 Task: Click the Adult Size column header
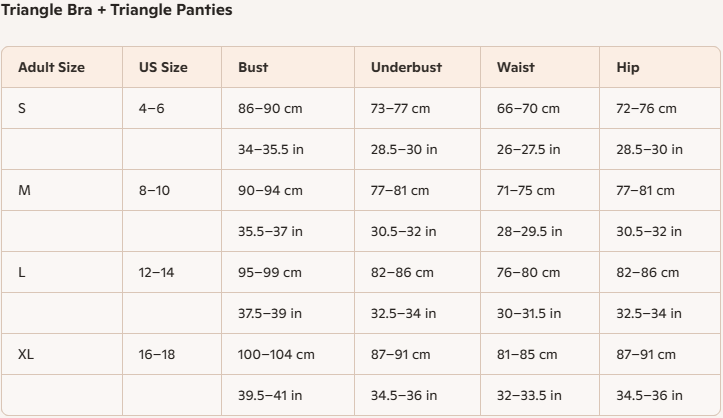click(x=51, y=68)
